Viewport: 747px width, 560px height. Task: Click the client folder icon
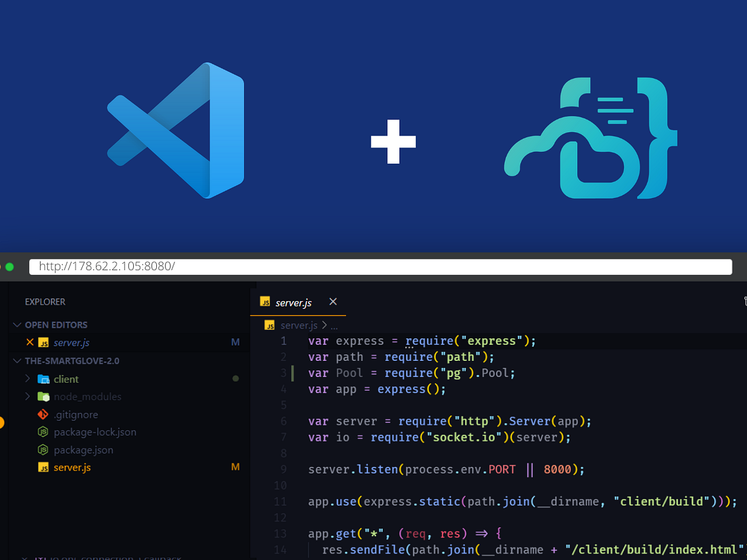pyautogui.click(x=44, y=379)
